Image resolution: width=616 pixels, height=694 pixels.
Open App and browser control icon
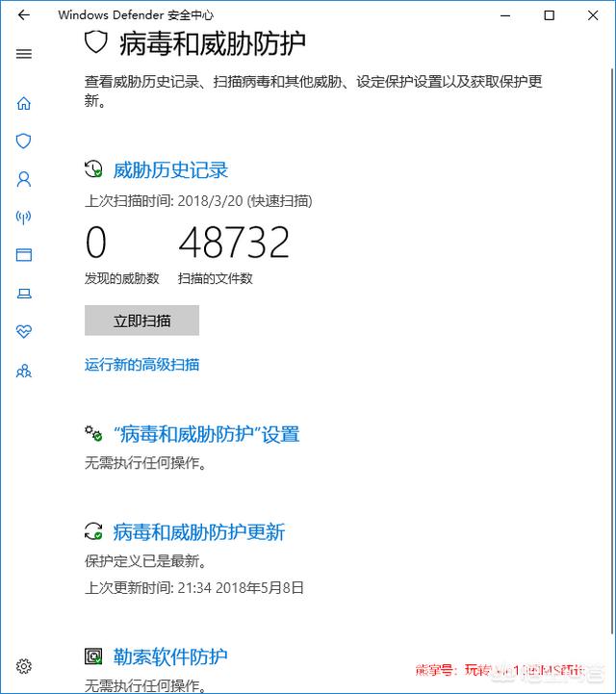coord(24,255)
